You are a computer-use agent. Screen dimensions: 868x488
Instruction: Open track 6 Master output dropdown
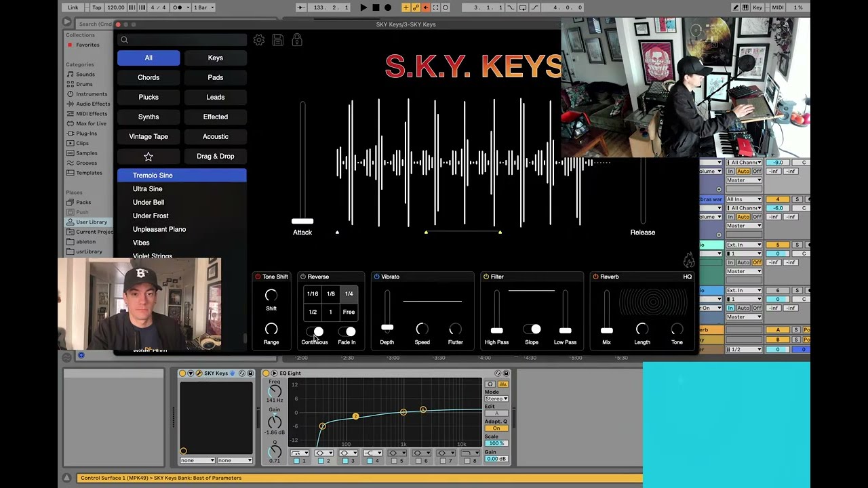[x=744, y=317]
